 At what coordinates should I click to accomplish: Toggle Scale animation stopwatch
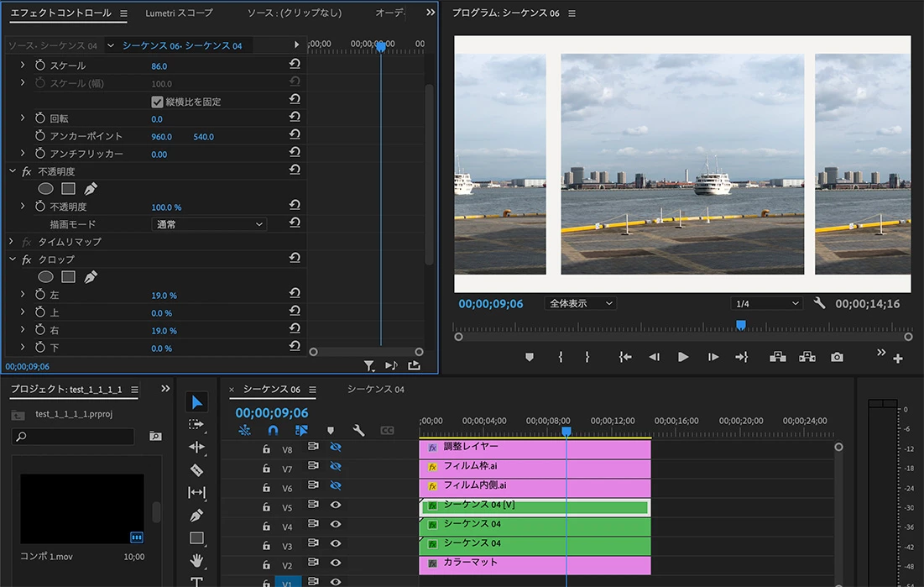[x=40, y=66]
